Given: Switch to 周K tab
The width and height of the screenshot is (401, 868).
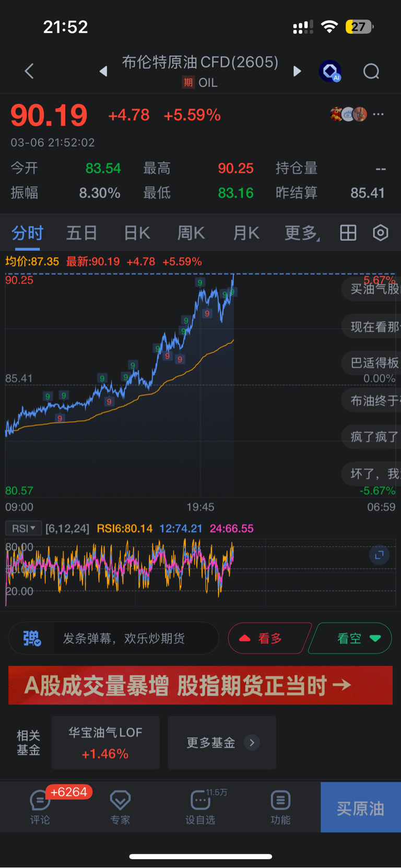Looking at the screenshot, I should 191,233.
